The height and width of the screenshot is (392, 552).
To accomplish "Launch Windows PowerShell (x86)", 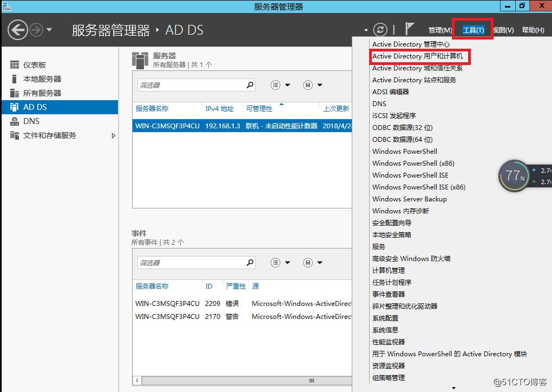I will [413, 164].
